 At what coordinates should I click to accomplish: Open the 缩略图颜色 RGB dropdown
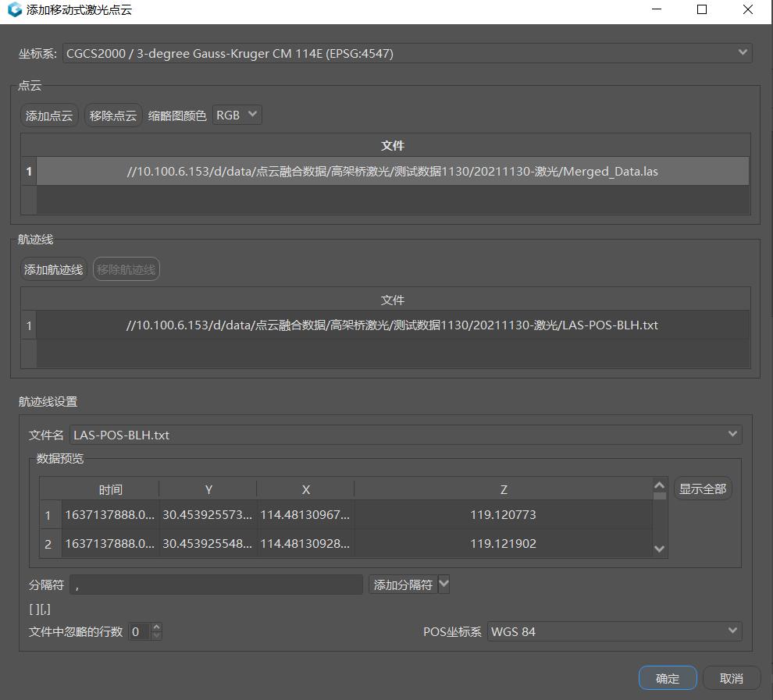[237, 115]
